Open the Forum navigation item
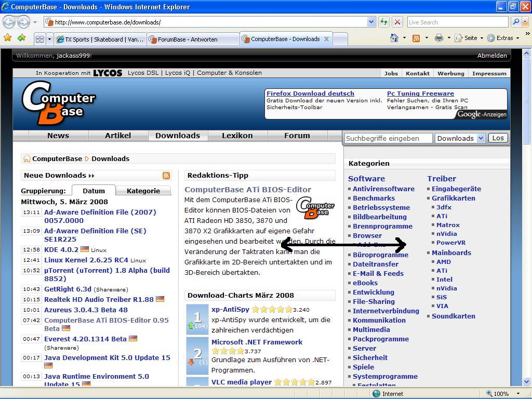This screenshot has width=532, height=399. coord(297,136)
